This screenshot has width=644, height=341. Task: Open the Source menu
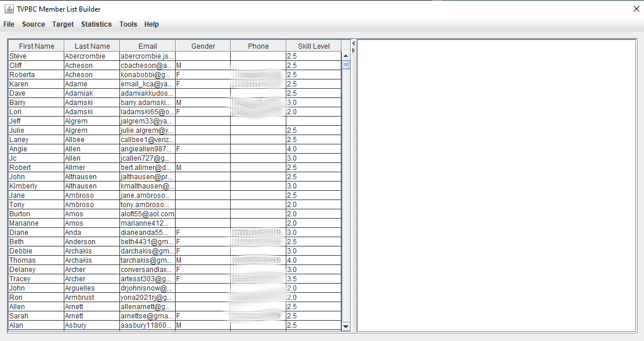pos(33,24)
